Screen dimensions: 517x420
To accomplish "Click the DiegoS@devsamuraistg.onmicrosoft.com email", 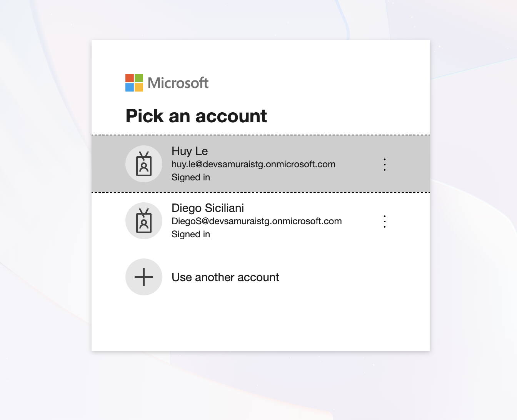I will 257,221.
